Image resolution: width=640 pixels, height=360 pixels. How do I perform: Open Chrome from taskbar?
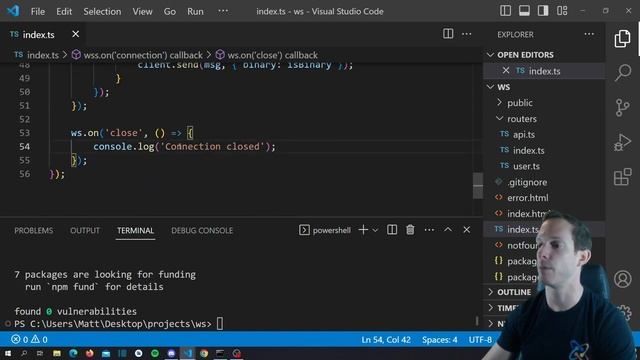click(204, 353)
